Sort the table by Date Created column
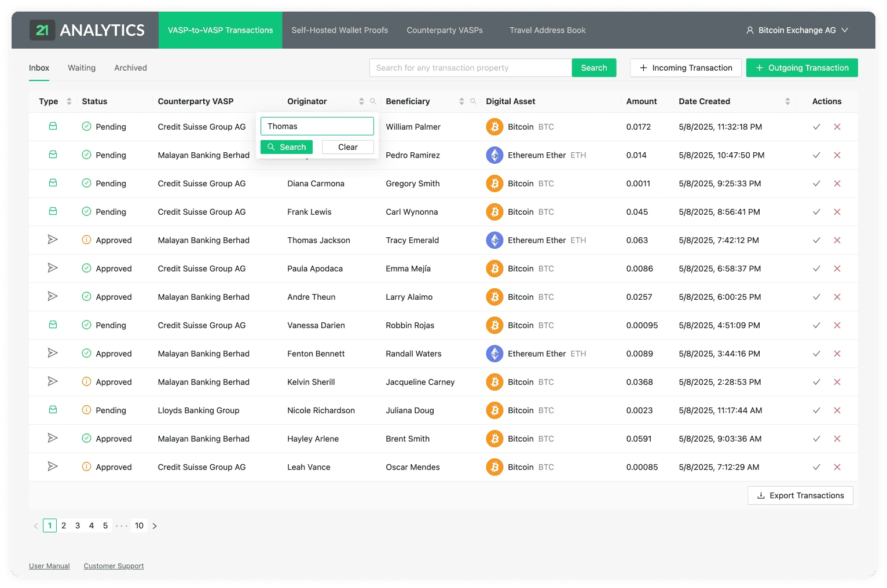Screen dimensions: 887x588 click(x=787, y=101)
